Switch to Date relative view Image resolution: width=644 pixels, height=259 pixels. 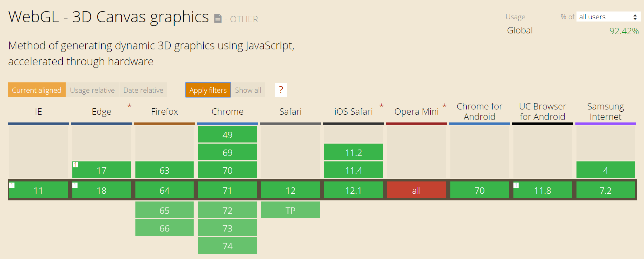(143, 90)
